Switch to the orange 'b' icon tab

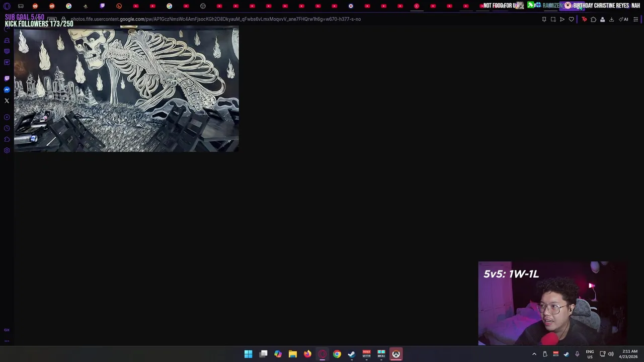[119, 6]
